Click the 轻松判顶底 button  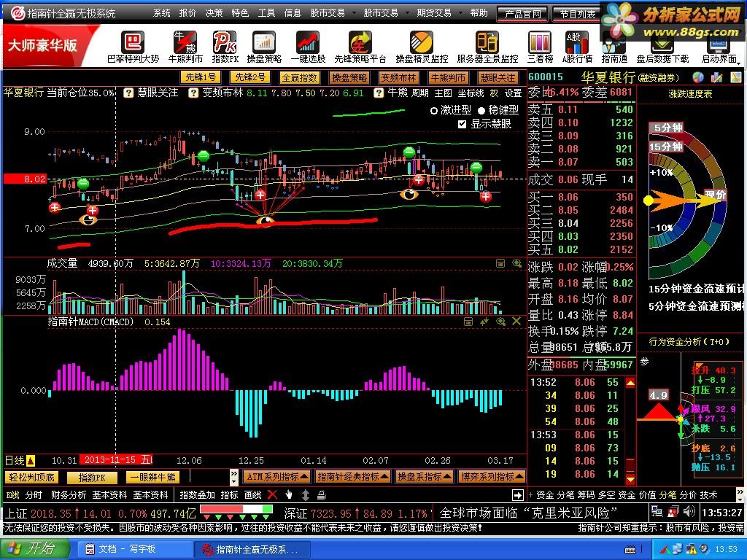pyautogui.click(x=31, y=477)
